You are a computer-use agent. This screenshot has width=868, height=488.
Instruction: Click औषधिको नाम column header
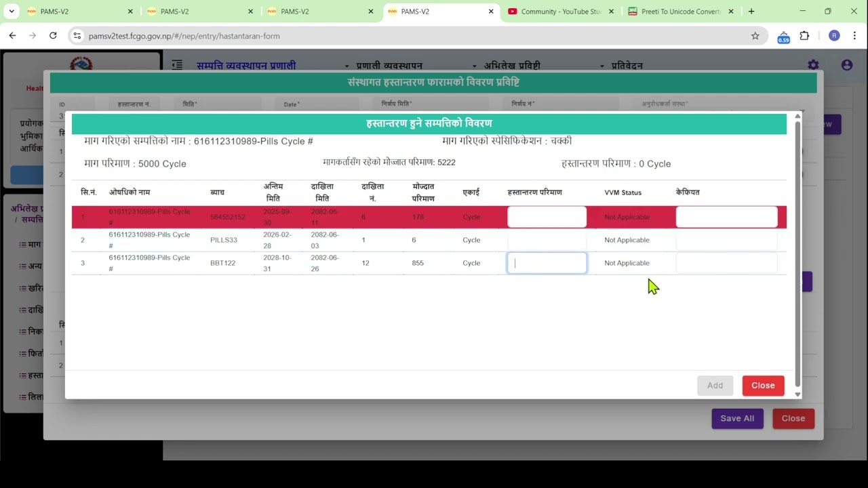[x=130, y=192]
